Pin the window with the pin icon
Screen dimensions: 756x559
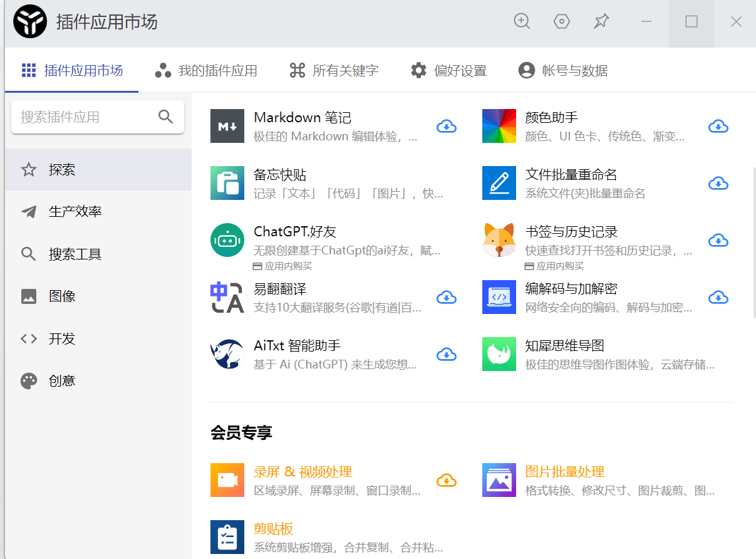click(x=601, y=21)
